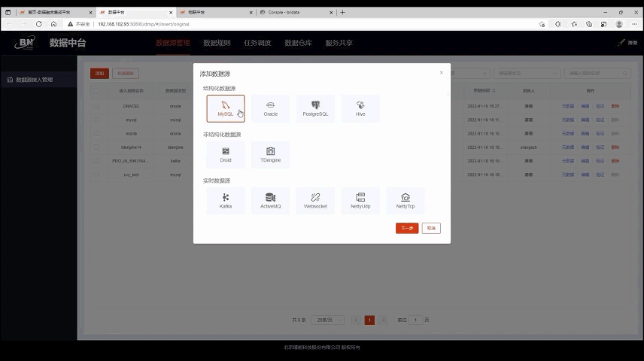Pick Kafka as real-time data source
The height and width of the screenshot is (361, 644).
[x=225, y=200]
